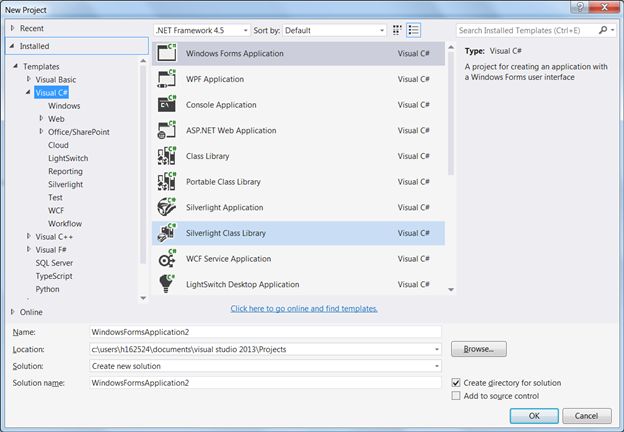The width and height of the screenshot is (624, 432).
Task: Open the .NET Framework 4.5 dropdown
Action: (x=202, y=30)
